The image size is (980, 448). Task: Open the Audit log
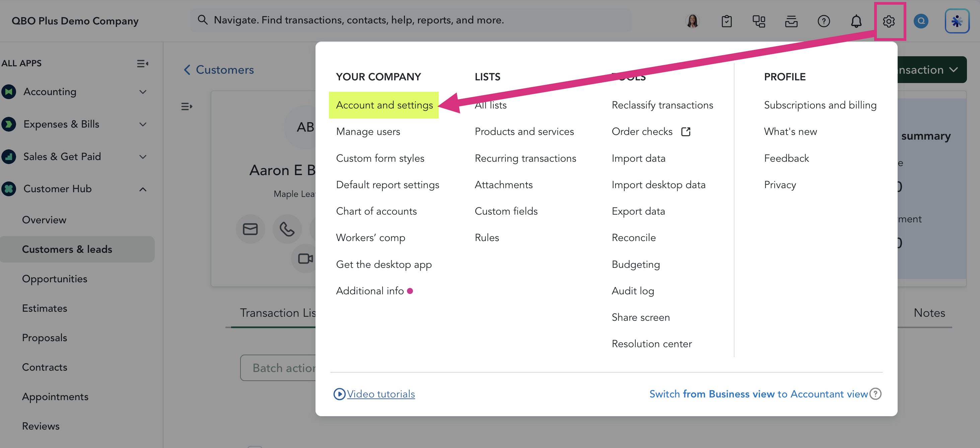(633, 291)
